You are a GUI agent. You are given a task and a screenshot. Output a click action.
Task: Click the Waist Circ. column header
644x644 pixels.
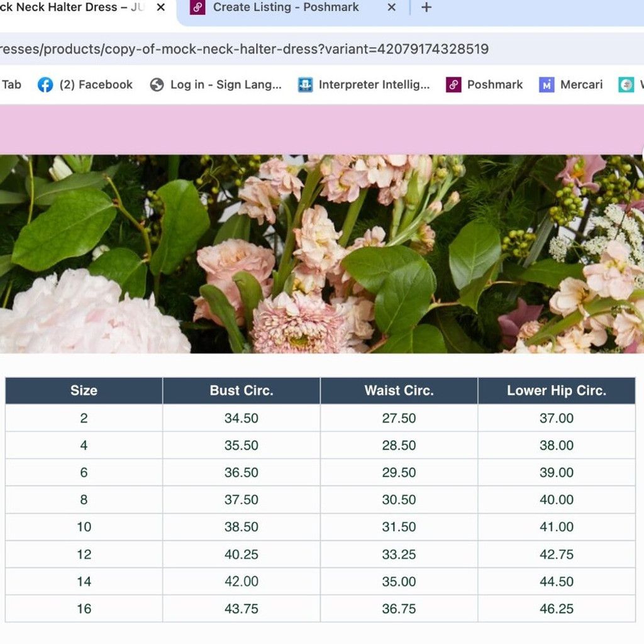(399, 391)
